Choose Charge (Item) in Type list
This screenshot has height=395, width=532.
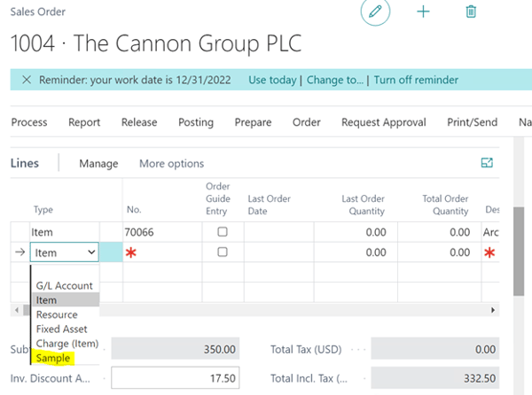pos(67,344)
